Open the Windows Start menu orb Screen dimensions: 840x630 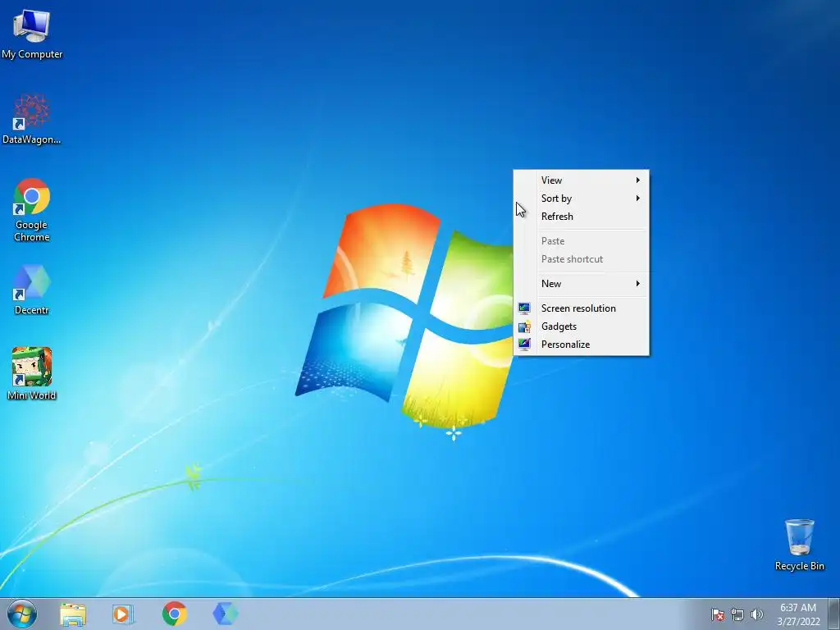[22, 614]
